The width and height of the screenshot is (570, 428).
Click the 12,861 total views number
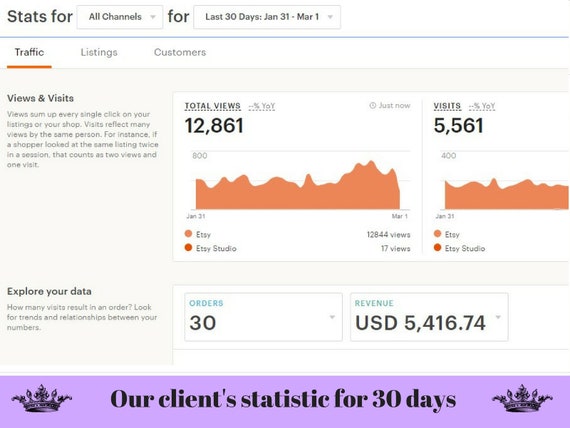point(214,126)
